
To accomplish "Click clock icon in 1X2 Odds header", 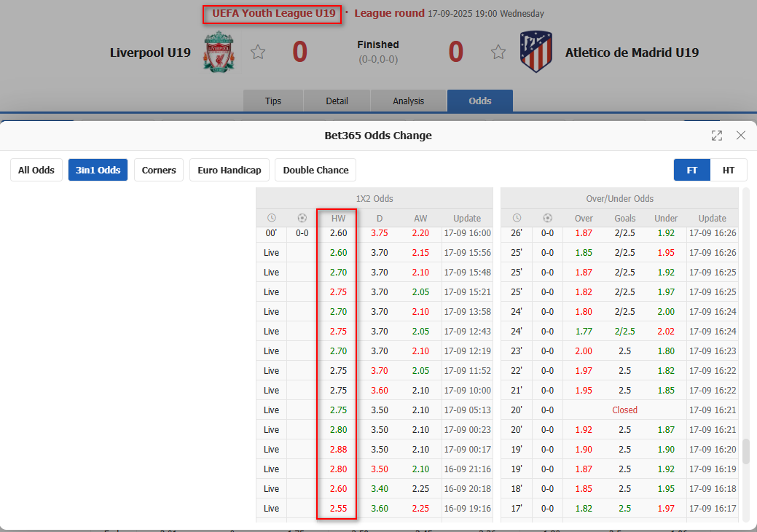I will [272, 218].
